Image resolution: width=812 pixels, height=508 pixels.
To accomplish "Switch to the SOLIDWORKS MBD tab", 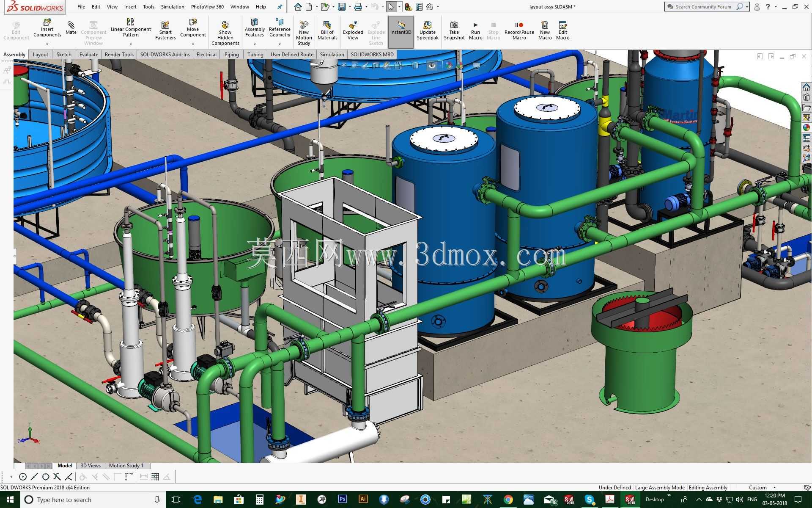I will tap(372, 55).
